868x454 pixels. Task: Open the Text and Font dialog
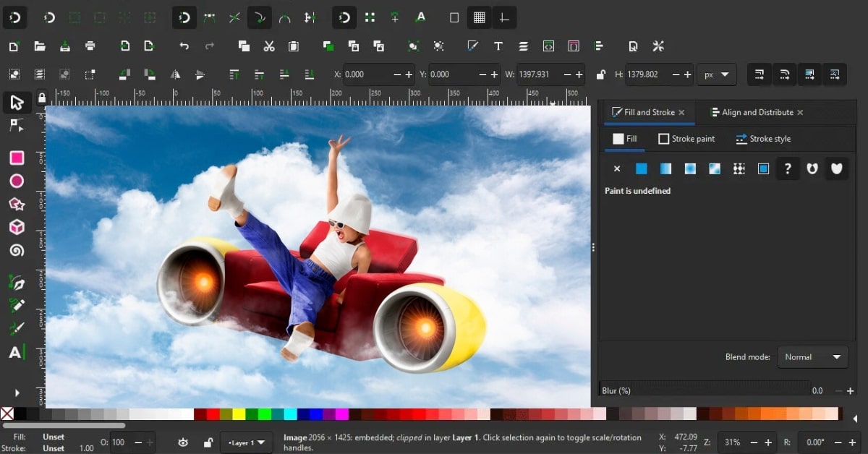498,46
